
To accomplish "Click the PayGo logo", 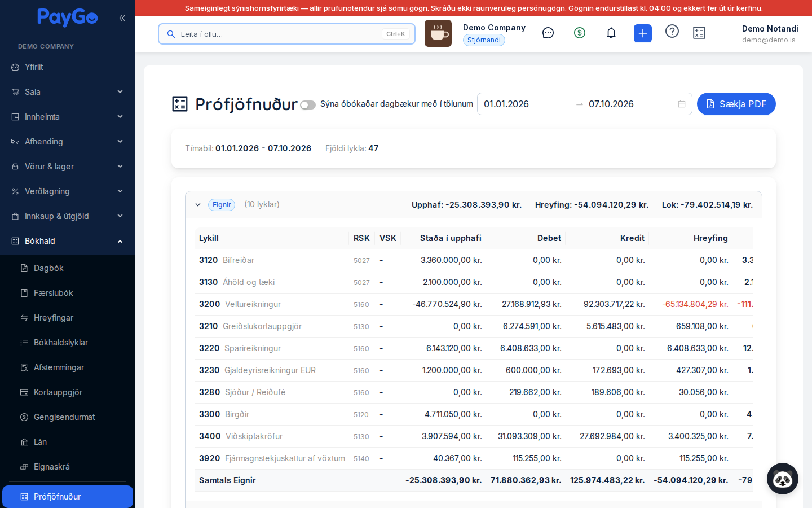I will pyautogui.click(x=68, y=18).
